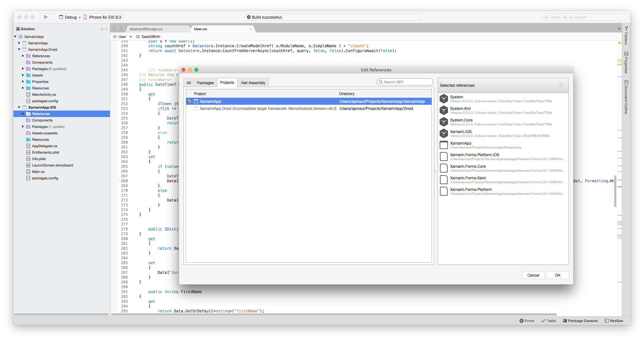Open the Package Console pad
This screenshot has width=644, height=341.
[580, 321]
